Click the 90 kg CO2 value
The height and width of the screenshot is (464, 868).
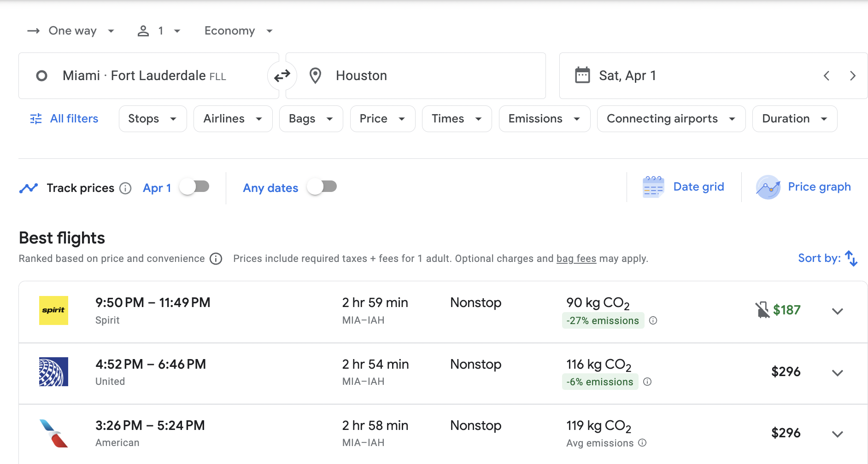598,303
